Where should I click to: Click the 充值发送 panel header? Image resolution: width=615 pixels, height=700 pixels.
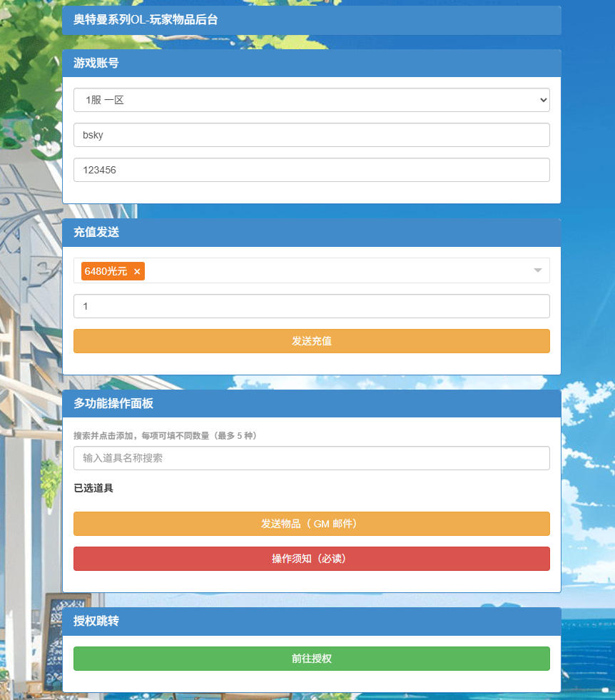312,232
